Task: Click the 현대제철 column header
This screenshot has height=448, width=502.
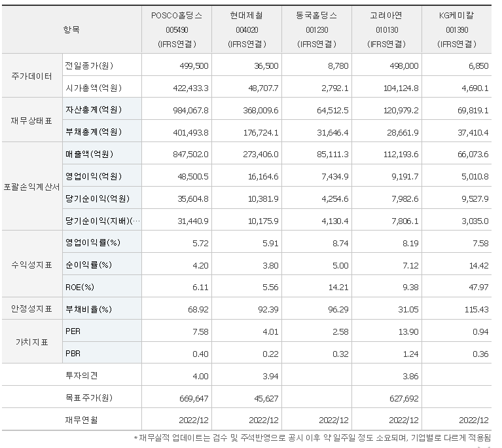Action: [x=247, y=29]
